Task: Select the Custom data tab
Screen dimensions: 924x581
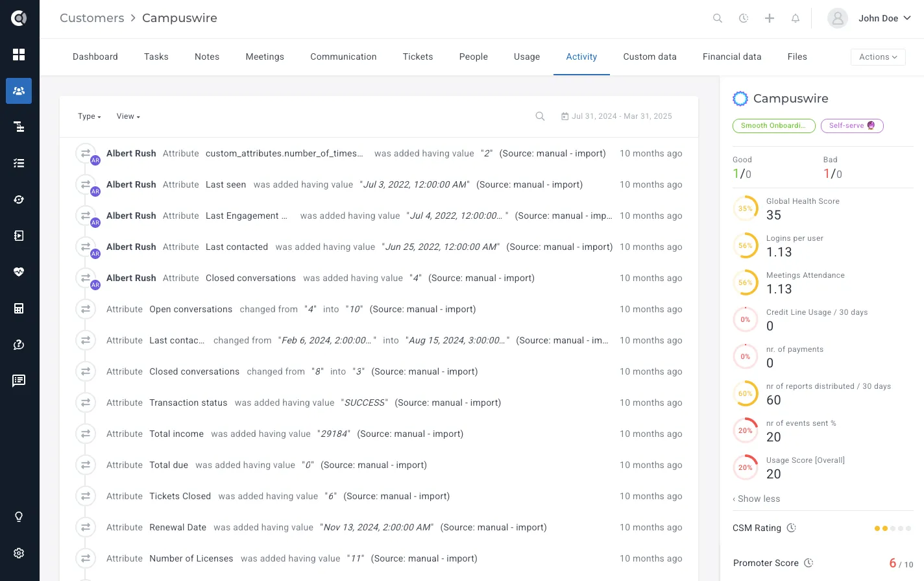Action: coord(650,57)
